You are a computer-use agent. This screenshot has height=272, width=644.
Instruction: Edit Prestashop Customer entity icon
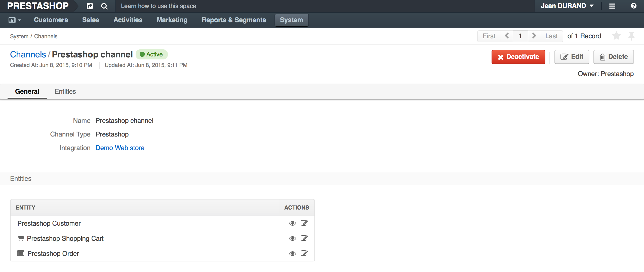304,223
